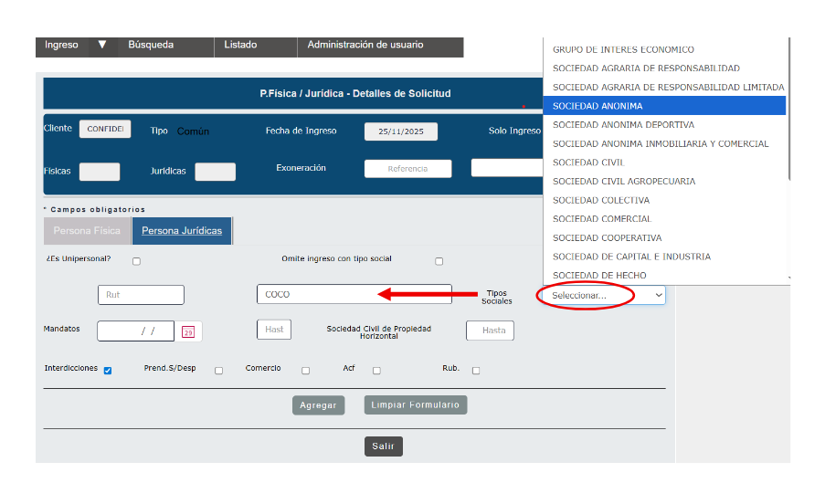Uncheck the Interdicciones checkbox
The width and height of the screenshot is (825, 504).
click(x=108, y=371)
